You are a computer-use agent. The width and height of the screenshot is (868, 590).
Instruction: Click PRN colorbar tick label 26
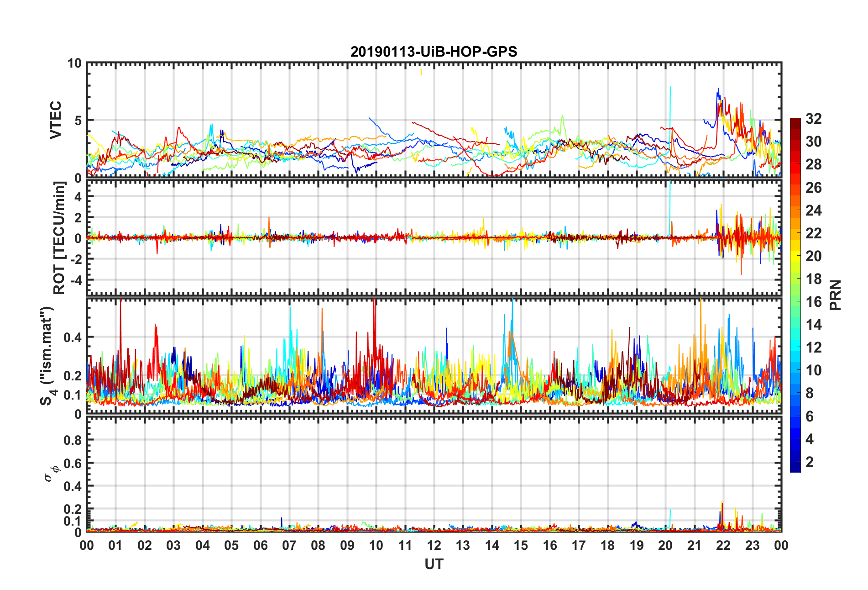(x=814, y=187)
